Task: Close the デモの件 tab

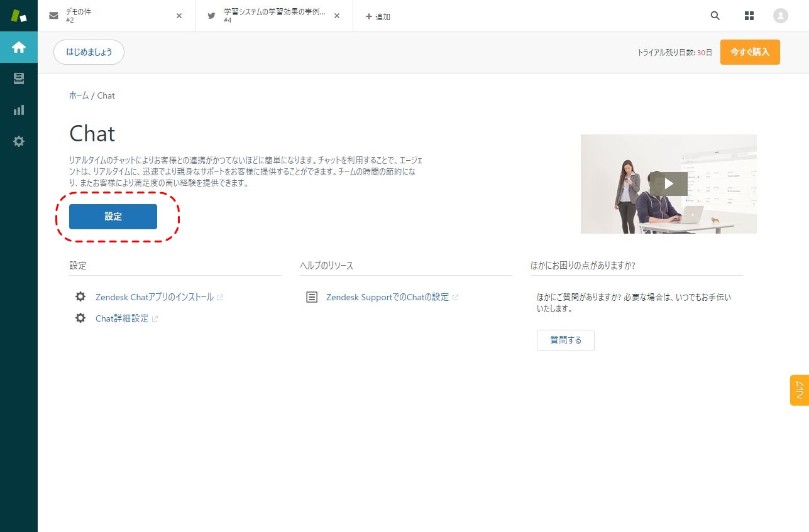Action: [179, 16]
